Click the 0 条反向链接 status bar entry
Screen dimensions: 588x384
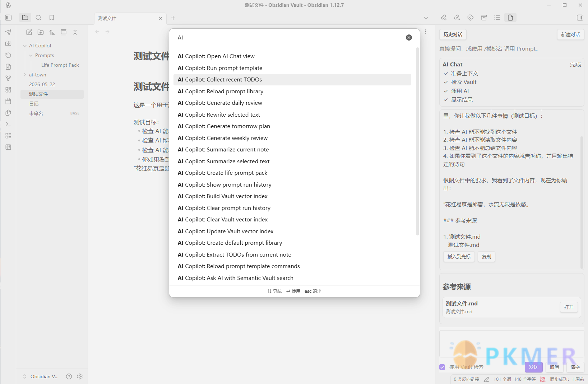(x=466, y=379)
